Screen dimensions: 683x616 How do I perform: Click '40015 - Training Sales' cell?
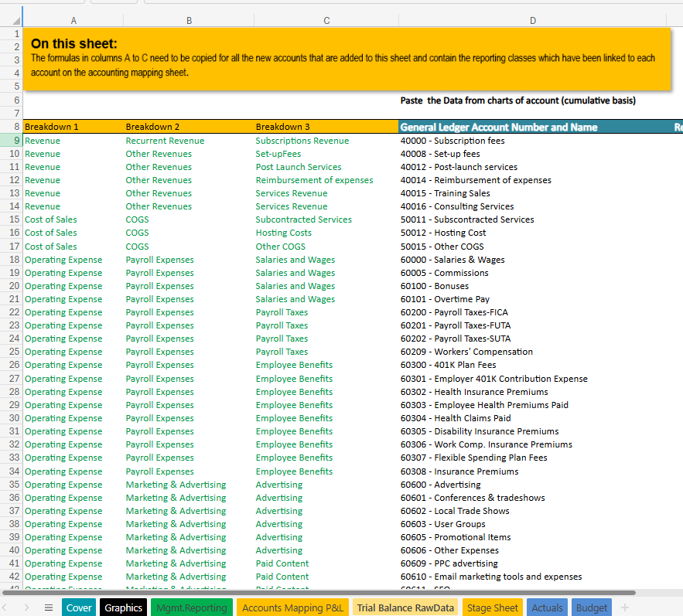[533, 193]
